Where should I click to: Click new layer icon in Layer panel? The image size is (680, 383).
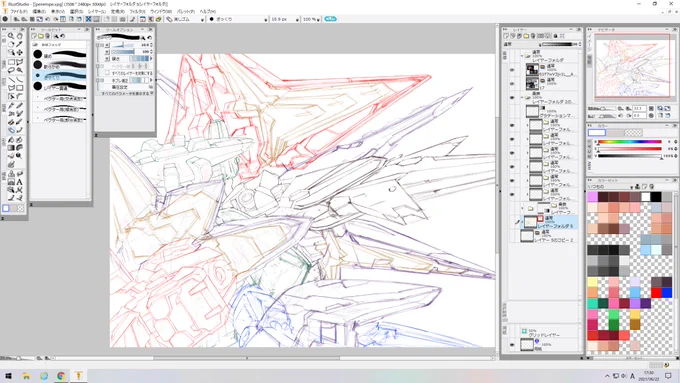click(506, 36)
